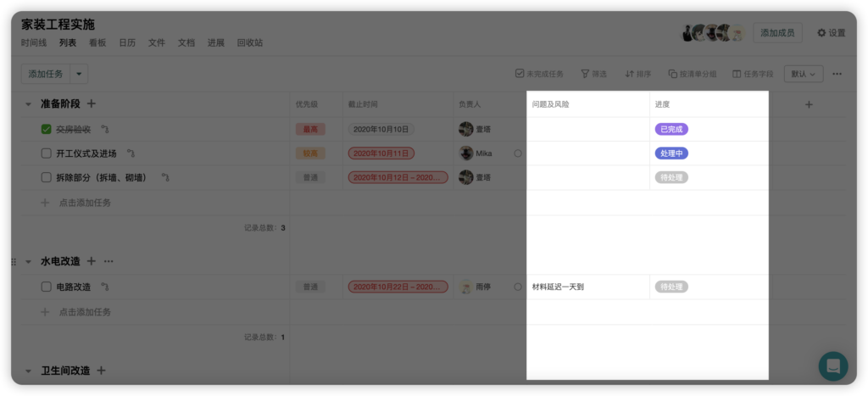Click the plus icon to add a column
This screenshot has height=396, width=868.
[x=809, y=104]
